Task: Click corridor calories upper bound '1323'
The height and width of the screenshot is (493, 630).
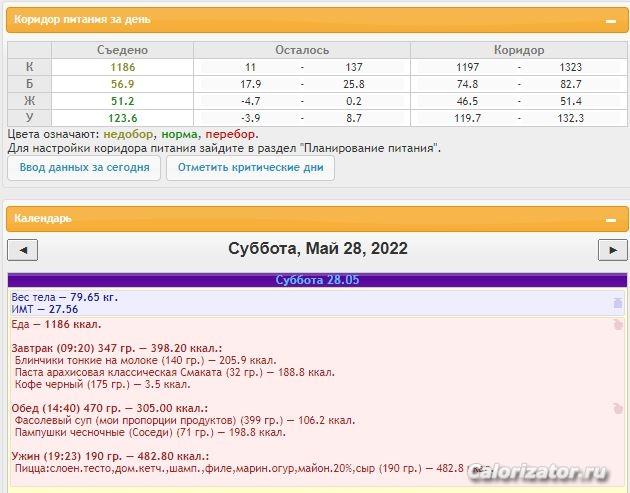Action: (x=571, y=67)
